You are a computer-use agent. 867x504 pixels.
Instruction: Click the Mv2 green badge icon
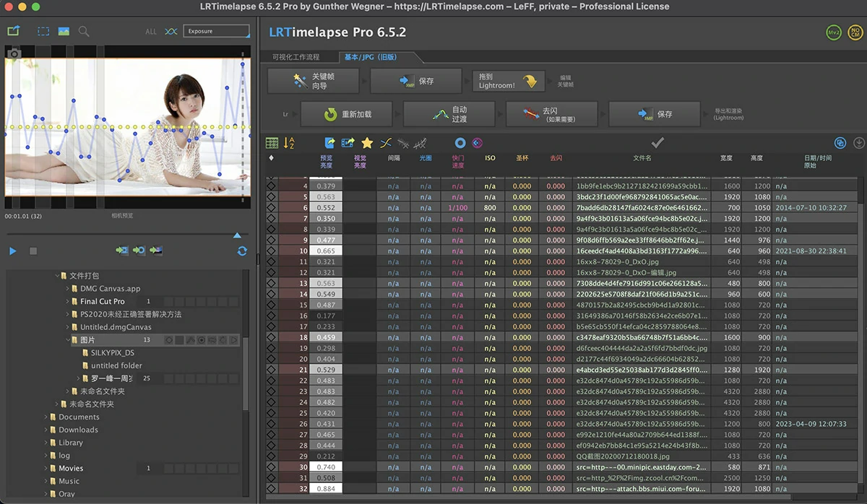pyautogui.click(x=834, y=32)
